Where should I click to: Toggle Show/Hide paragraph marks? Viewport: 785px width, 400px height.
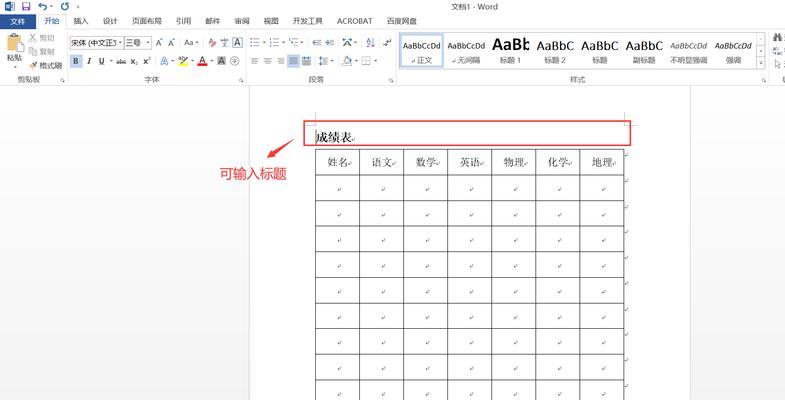tap(387, 43)
